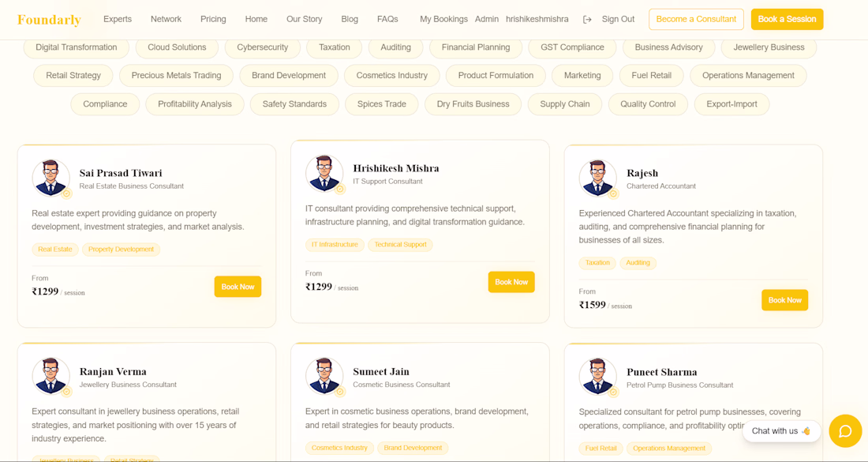Go to My Bookings
Image resolution: width=868 pixels, height=462 pixels.
pos(443,19)
